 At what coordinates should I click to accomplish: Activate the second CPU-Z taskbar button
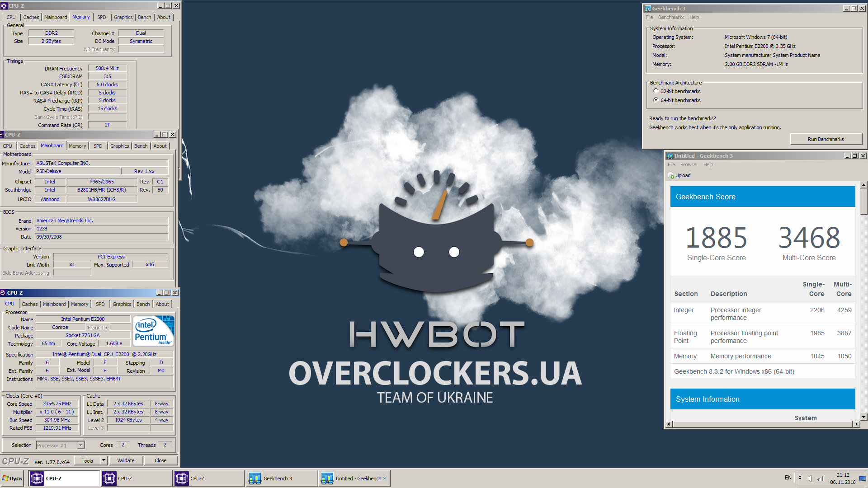click(136, 478)
